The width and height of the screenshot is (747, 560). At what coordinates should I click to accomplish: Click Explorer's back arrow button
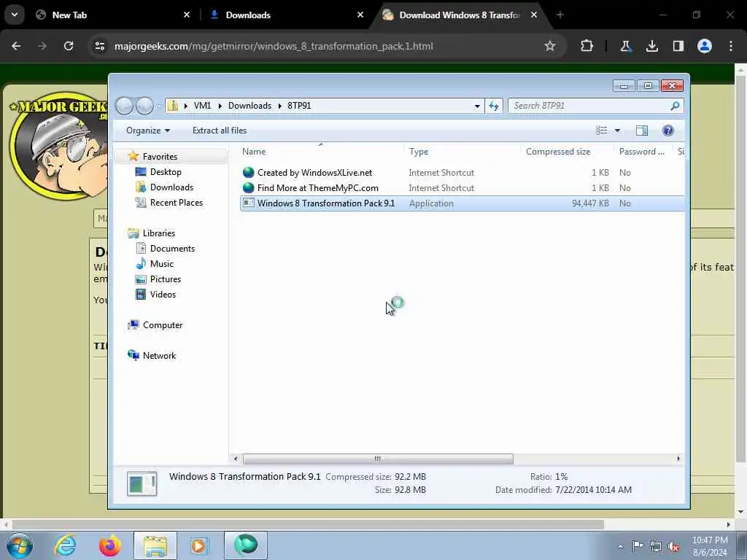[124, 106]
